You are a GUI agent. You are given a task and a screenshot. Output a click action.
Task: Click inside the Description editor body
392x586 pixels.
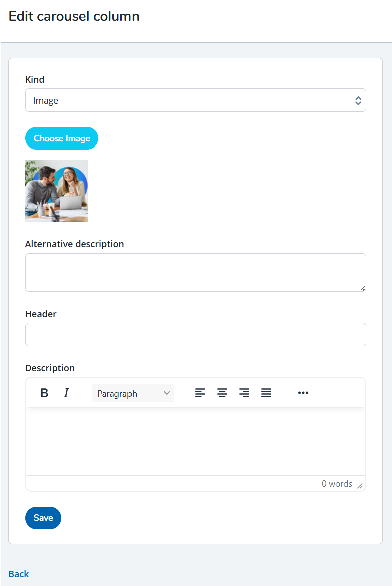(196, 442)
